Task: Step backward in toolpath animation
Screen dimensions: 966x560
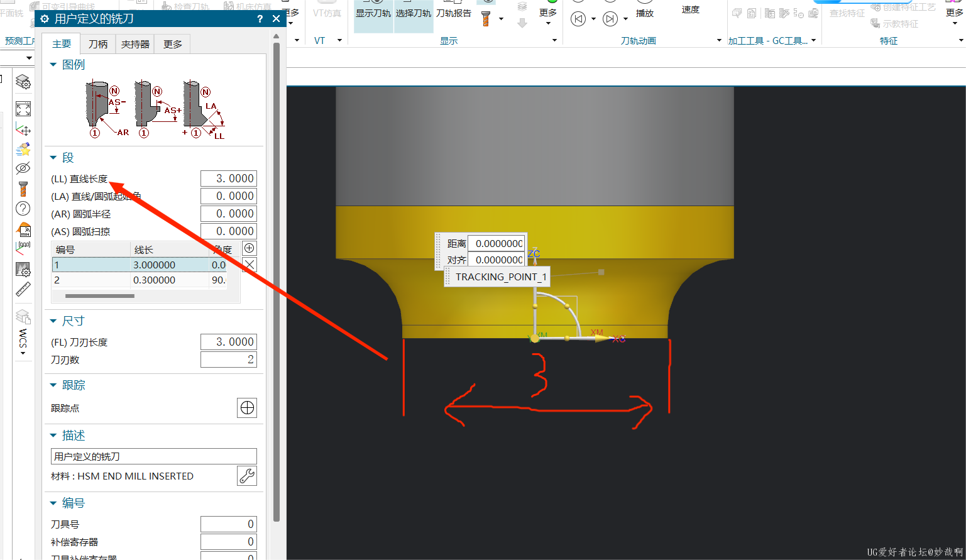Action: tap(578, 19)
